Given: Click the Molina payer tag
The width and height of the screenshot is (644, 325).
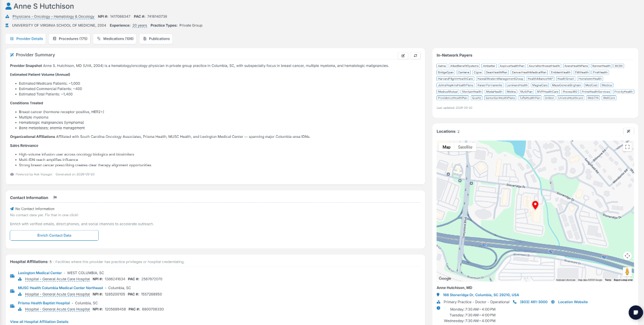Looking at the screenshot, I should (511, 92).
